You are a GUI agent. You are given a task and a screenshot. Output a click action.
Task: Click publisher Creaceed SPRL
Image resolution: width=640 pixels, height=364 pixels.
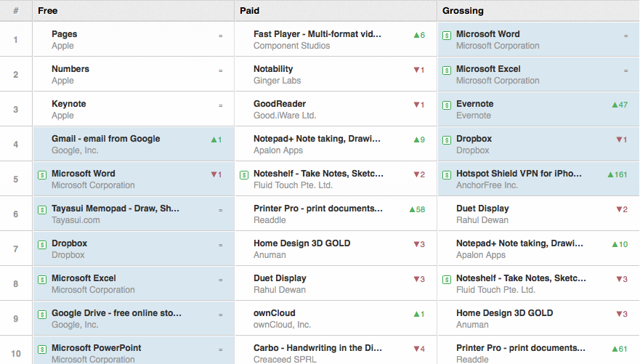[x=285, y=359]
